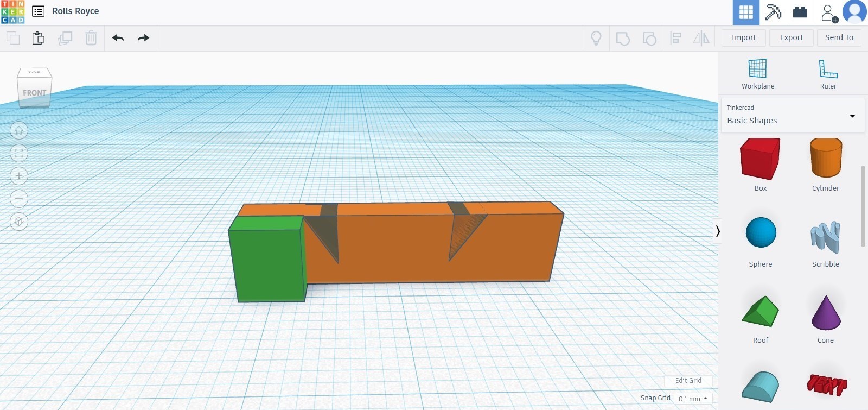Click the Mirror tool icon
The image size is (868, 410).
tap(701, 38)
